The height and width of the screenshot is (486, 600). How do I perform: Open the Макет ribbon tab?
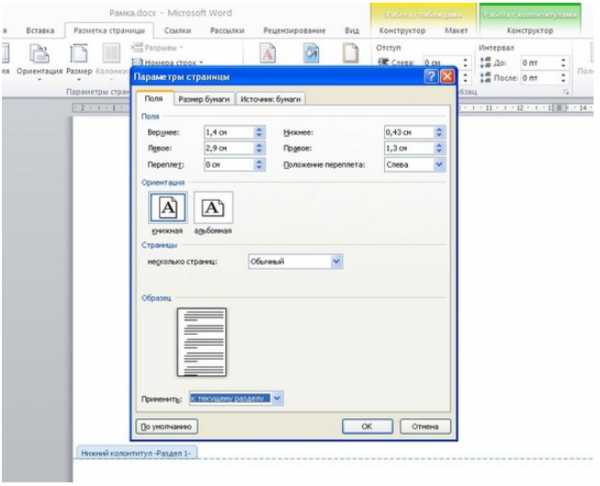pyautogui.click(x=456, y=31)
